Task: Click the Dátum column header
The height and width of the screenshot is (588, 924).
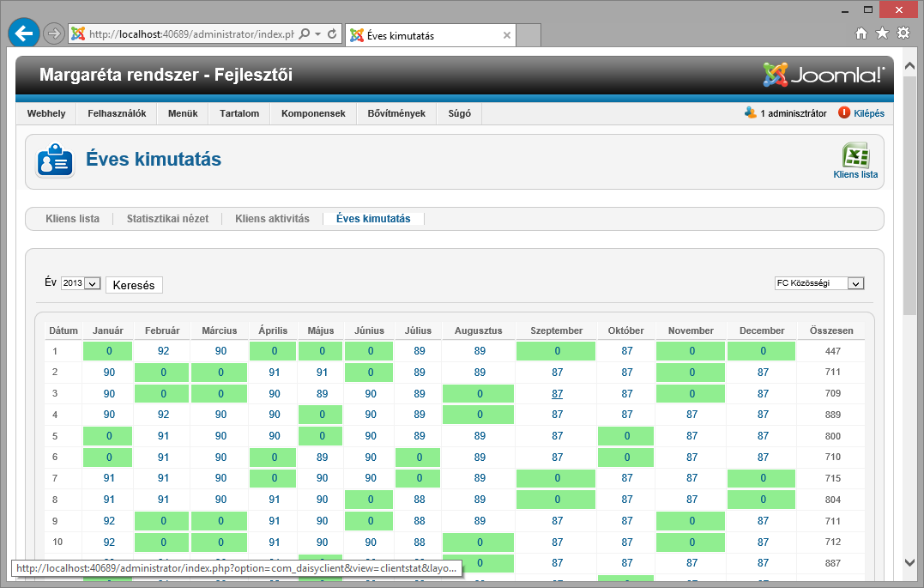Action: (x=63, y=330)
